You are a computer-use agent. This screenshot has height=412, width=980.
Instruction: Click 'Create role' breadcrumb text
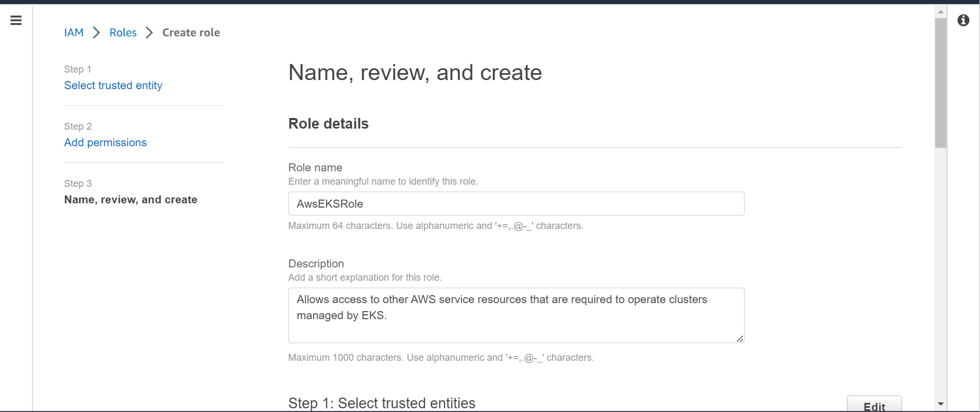coord(191,33)
